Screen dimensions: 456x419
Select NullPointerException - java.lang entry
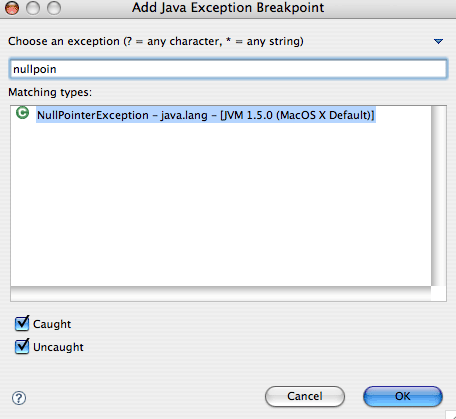pos(206,115)
